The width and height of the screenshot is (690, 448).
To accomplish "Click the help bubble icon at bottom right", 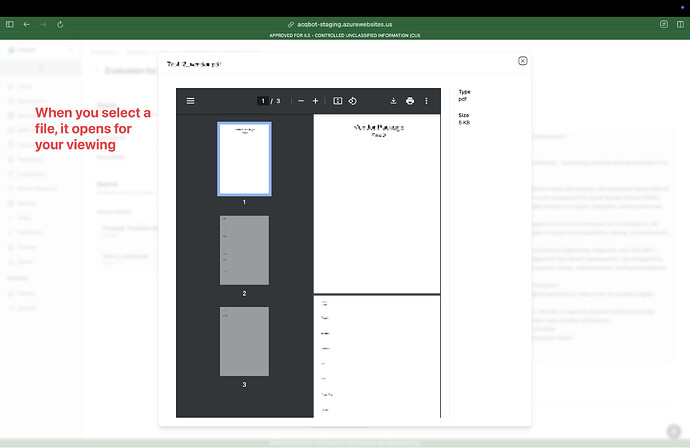I will coord(674,431).
